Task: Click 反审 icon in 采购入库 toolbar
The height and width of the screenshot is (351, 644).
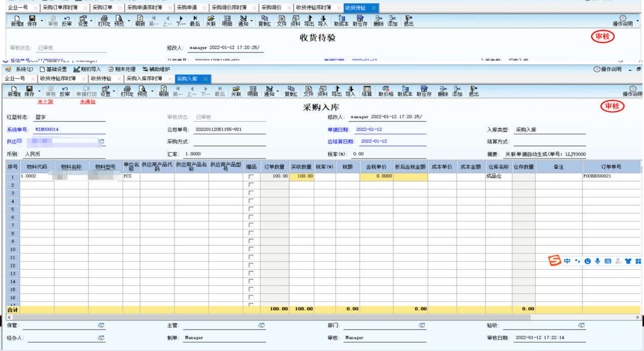Action: 65,91
